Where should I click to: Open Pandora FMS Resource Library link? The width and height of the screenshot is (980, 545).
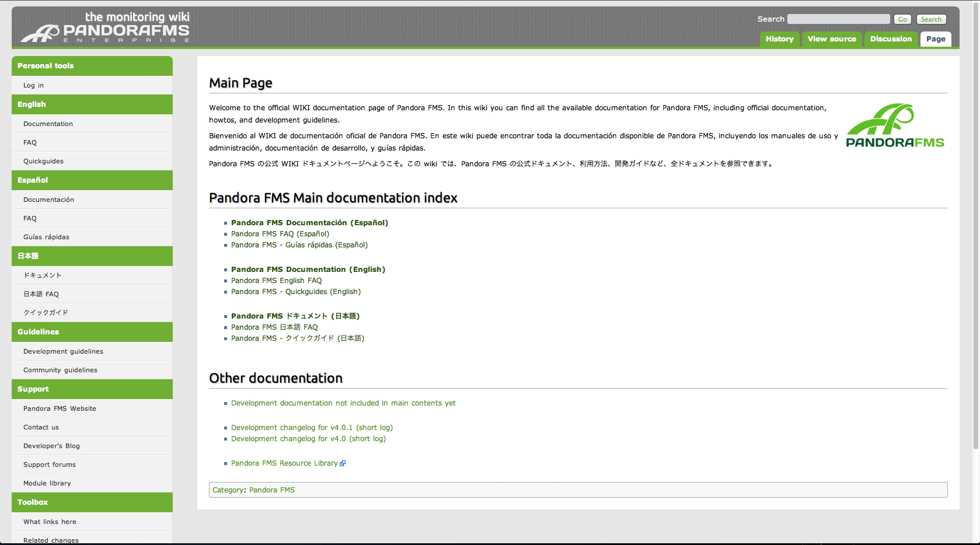[284, 463]
